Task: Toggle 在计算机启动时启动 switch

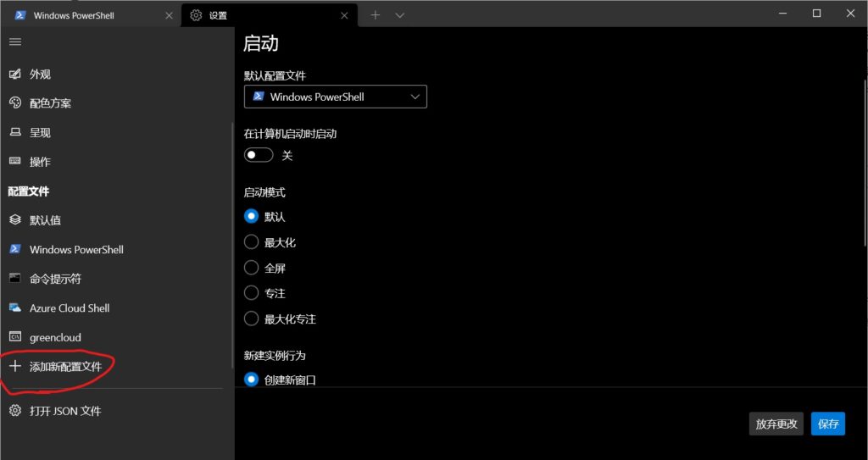Action: [x=259, y=155]
